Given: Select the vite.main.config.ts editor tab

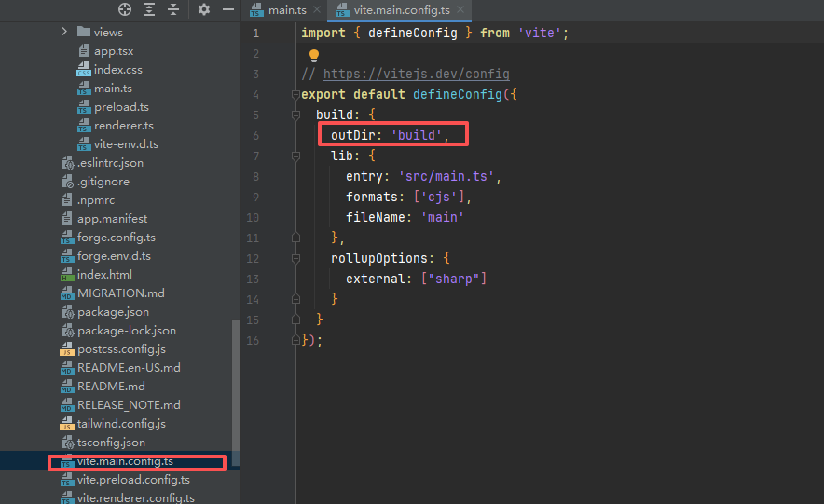Looking at the screenshot, I should pos(401,10).
